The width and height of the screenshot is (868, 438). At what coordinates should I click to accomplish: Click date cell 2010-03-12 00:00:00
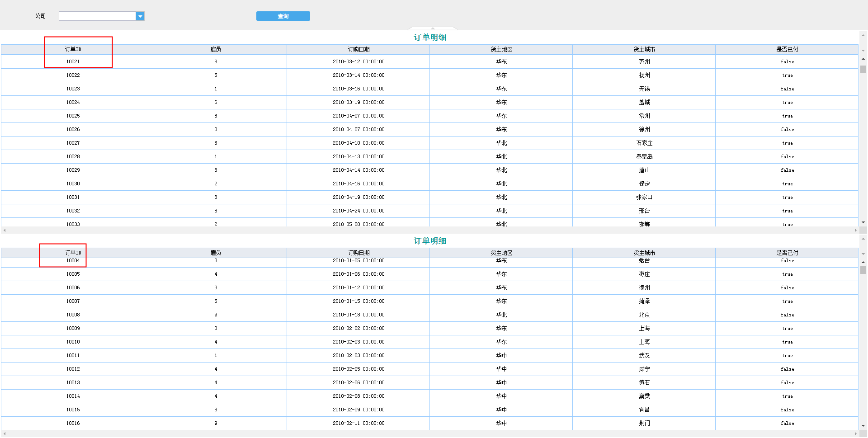point(359,61)
